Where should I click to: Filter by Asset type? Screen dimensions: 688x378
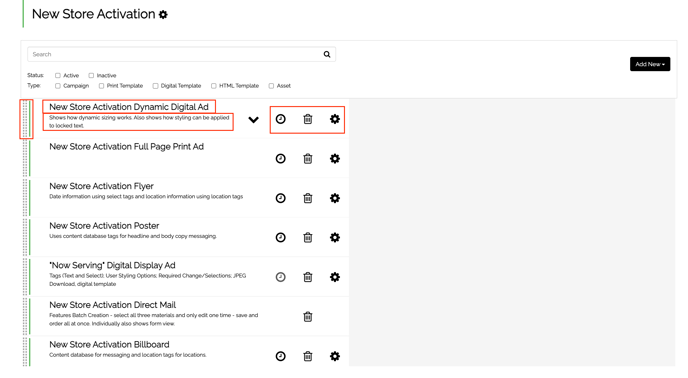point(271,86)
